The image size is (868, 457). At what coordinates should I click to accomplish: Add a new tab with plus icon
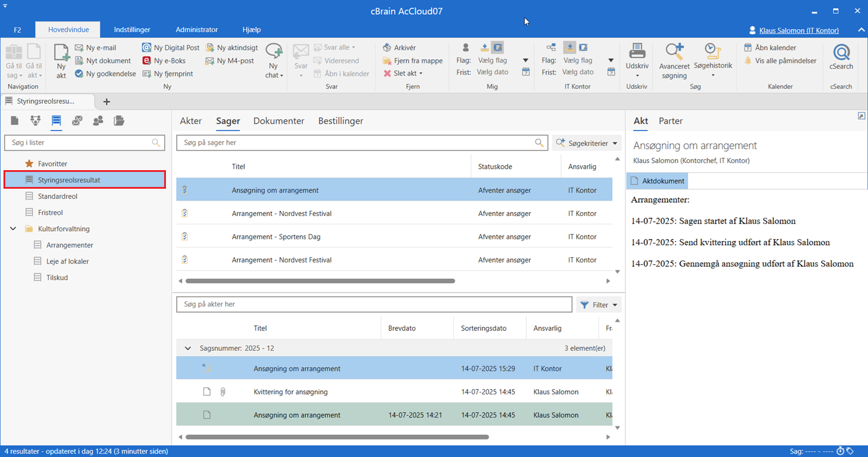point(106,102)
